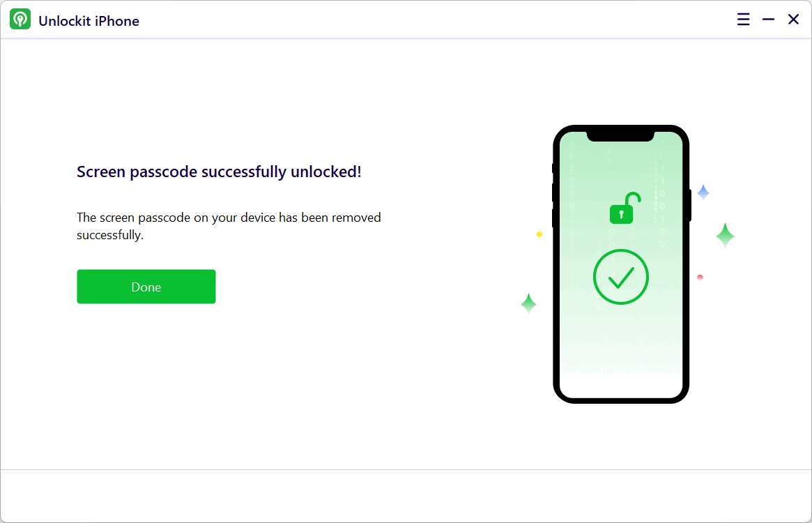Click the green Done button
Image resolution: width=812 pixels, height=523 pixels.
click(x=146, y=287)
